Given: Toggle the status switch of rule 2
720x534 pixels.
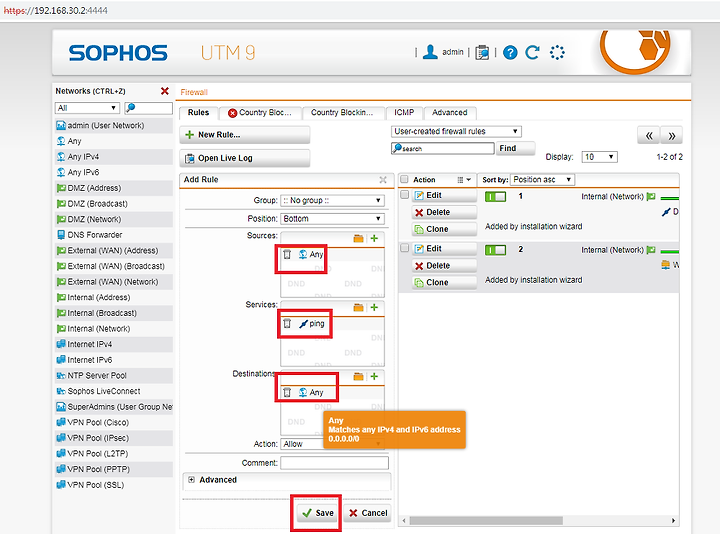Looking at the screenshot, I should (495, 250).
